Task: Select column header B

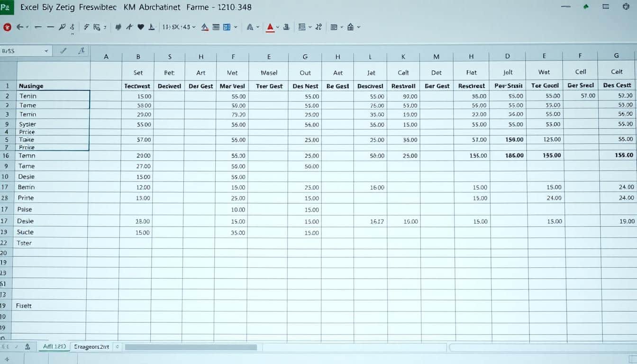Action: (138, 56)
